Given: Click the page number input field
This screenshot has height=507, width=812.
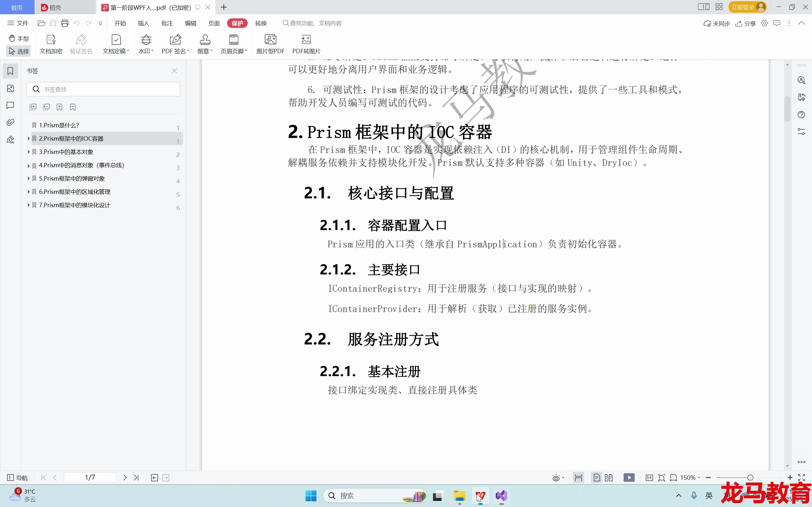Looking at the screenshot, I should [x=89, y=477].
